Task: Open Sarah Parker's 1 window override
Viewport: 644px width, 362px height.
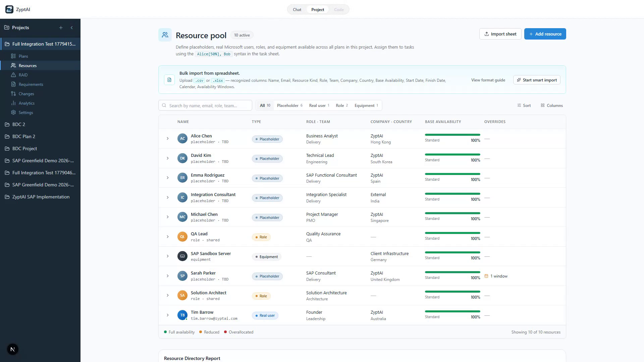Action: pos(496,276)
